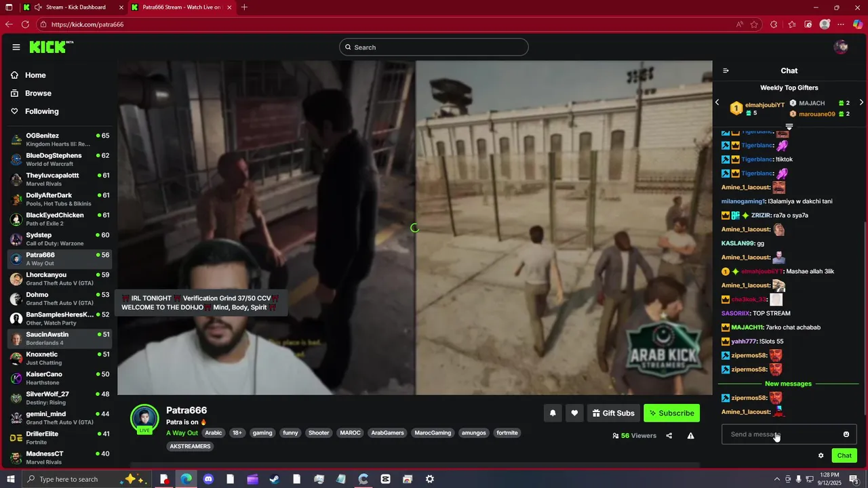
Task: Select the fortnite tag
Action: pyautogui.click(x=507, y=433)
